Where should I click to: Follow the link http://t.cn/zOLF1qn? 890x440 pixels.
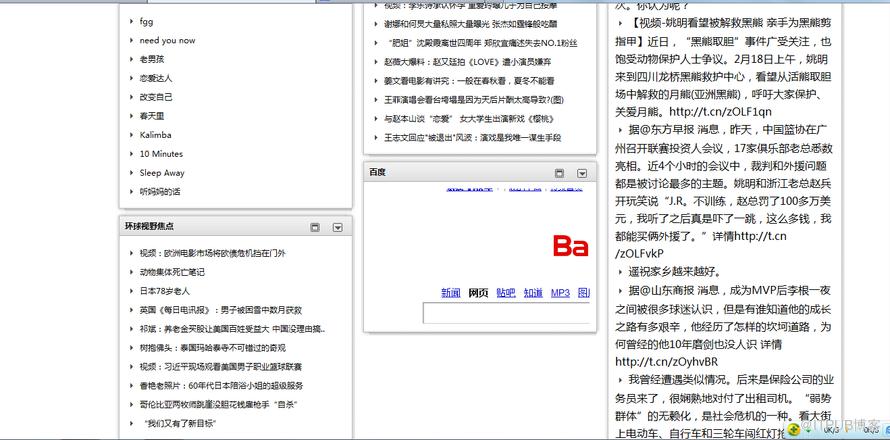720,112
